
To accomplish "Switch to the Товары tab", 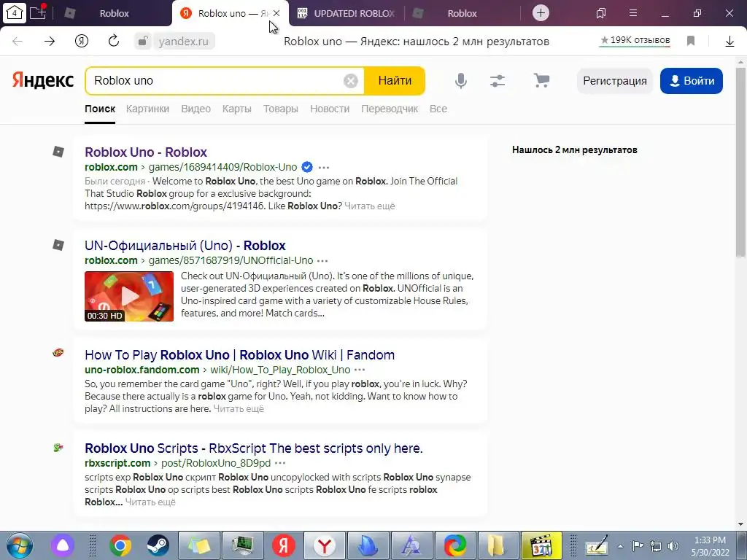I will pyautogui.click(x=281, y=109).
